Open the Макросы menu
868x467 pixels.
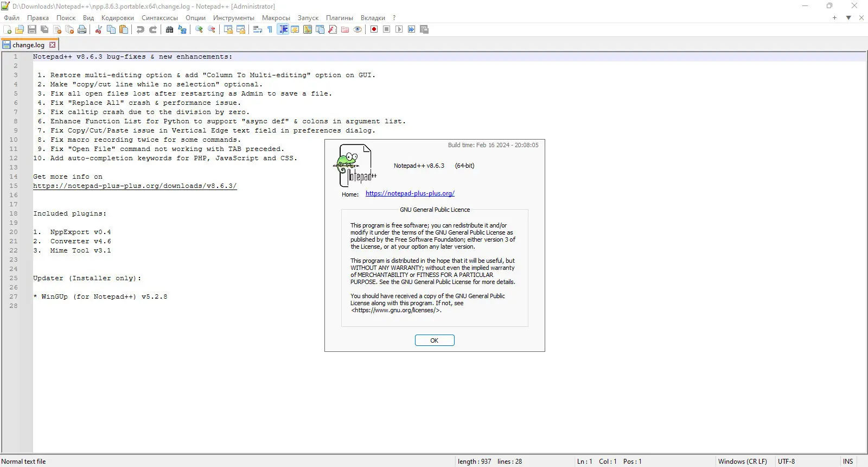coord(276,18)
